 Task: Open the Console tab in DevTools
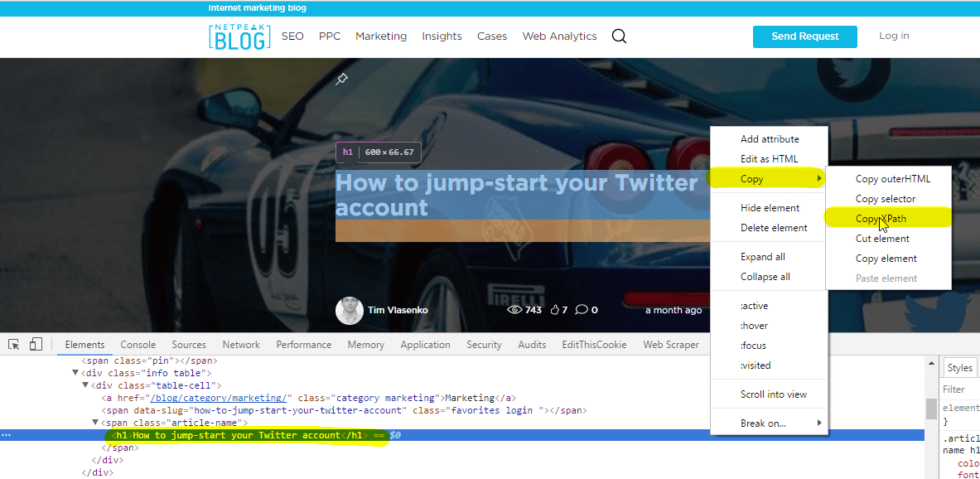tap(138, 345)
